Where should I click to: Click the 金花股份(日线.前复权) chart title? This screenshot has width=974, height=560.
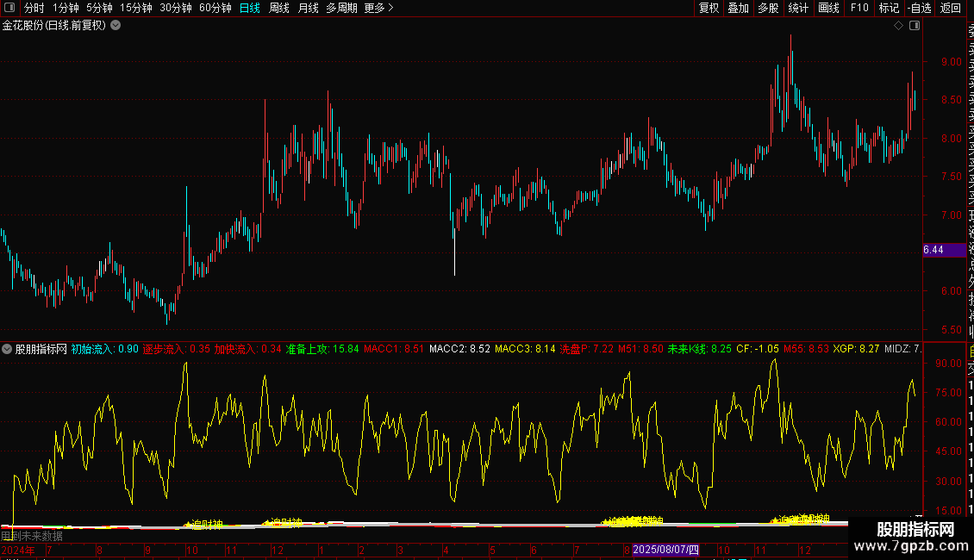[x=54, y=26]
